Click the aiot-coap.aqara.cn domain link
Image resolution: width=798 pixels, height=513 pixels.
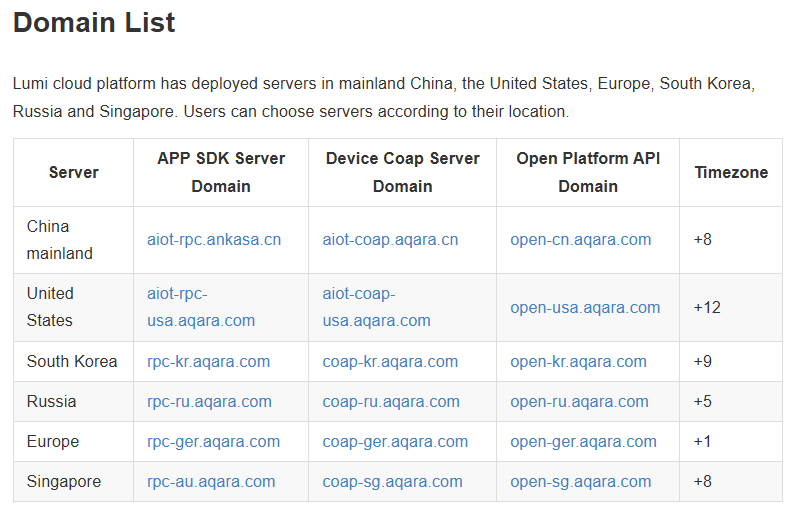click(390, 240)
